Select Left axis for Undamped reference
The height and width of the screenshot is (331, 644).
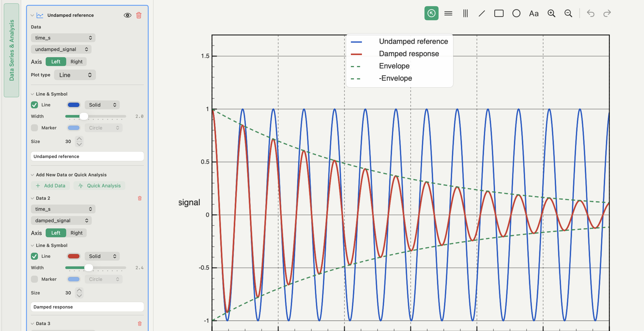tap(56, 62)
